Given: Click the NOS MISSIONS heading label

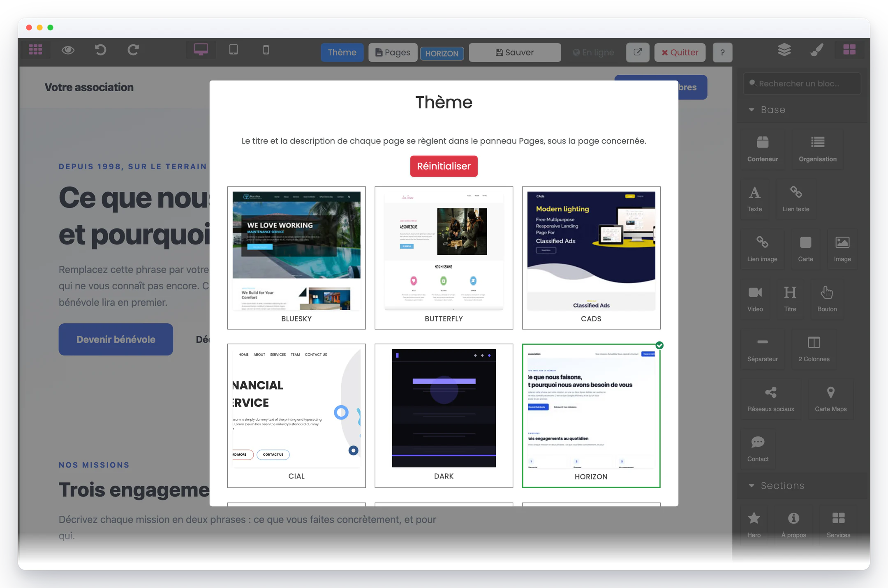Looking at the screenshot, I should (x=94, y=465).
